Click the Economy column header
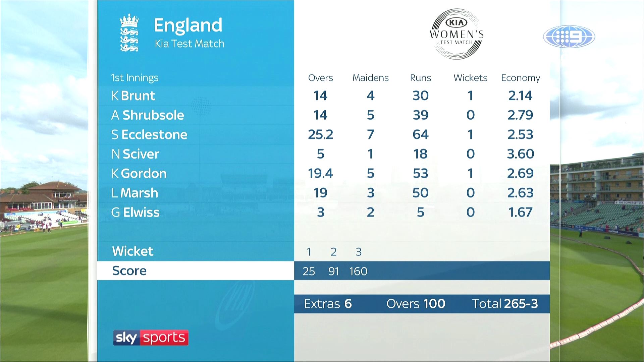Viewport: 644px width, 362px height. [x=520, y=78]
